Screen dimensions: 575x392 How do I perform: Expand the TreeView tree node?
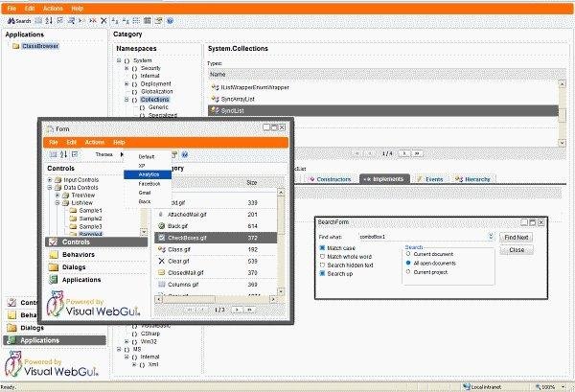click(57, 196)
